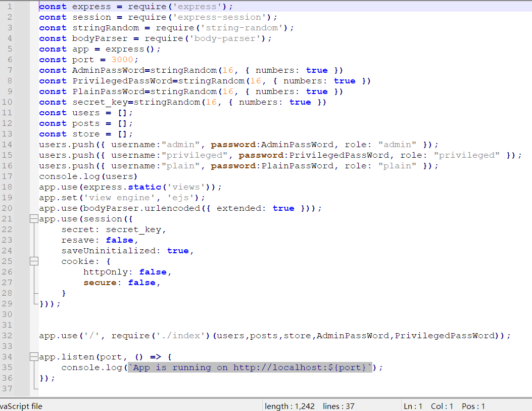
Task: Click the Pos : 1 status bar indicator
Action: tap(473, 406)
